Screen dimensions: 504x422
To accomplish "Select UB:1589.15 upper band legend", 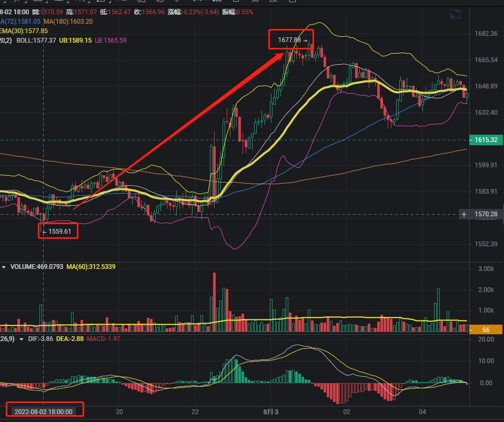I will 75,41.
